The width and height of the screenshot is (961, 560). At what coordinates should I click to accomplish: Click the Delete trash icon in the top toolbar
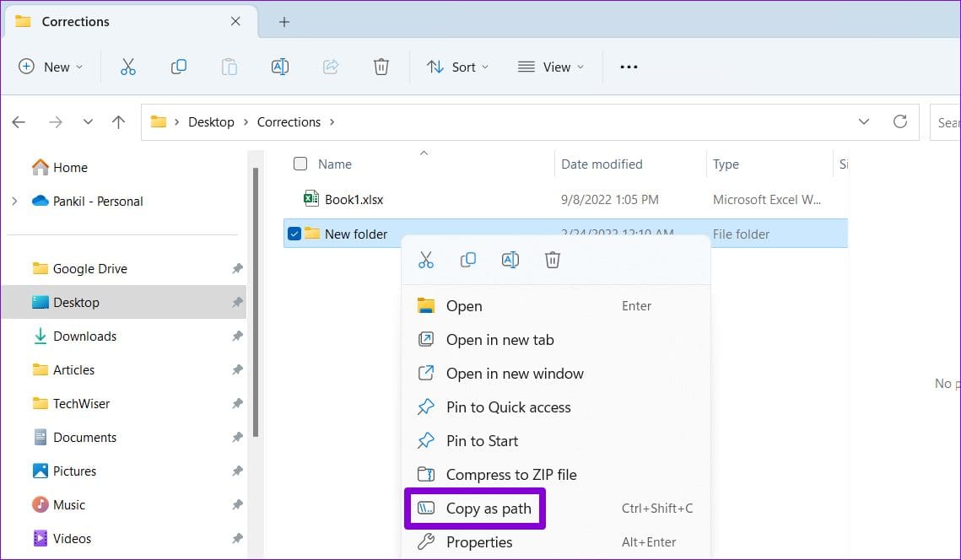381,67
